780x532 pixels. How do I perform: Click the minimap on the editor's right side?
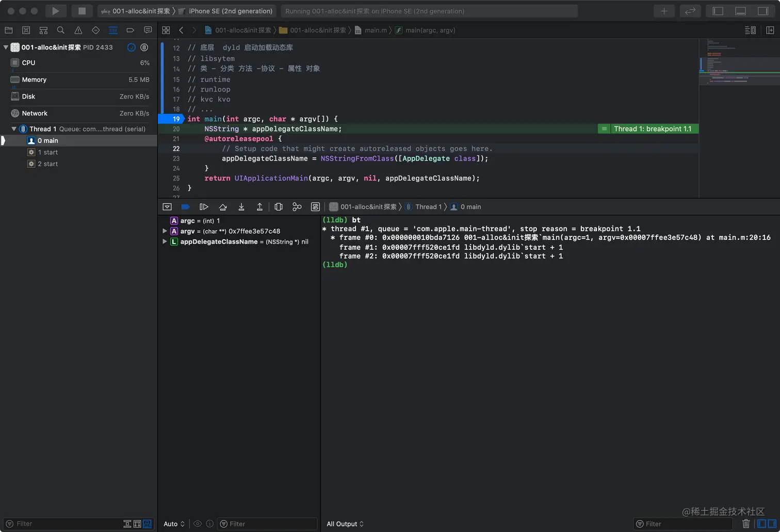click(739, 118)
